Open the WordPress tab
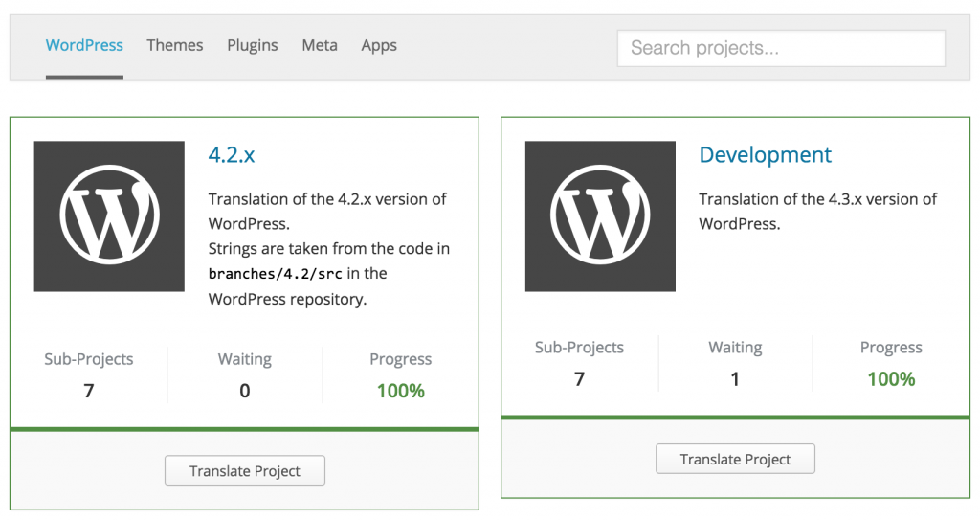This screenshot has width=980, height=521. coord(84,45)
